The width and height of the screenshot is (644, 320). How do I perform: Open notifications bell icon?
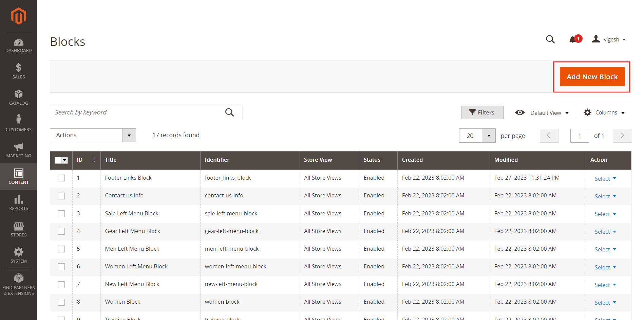[x=573, y=39]
